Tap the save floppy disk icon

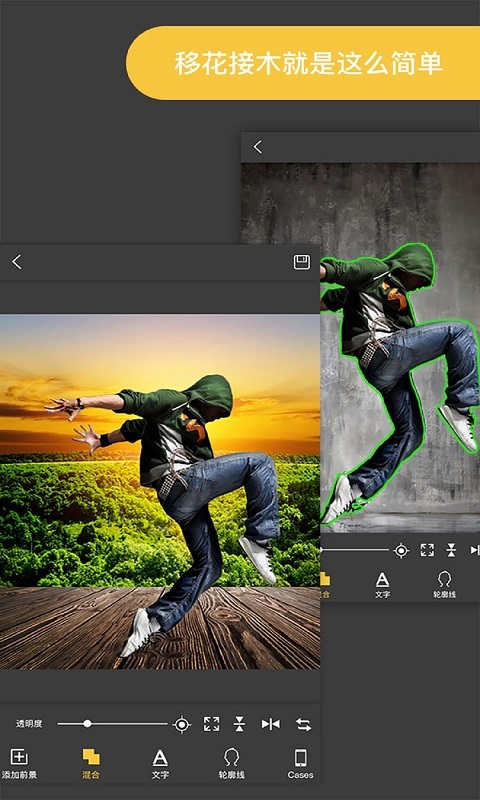coord(302,262)
